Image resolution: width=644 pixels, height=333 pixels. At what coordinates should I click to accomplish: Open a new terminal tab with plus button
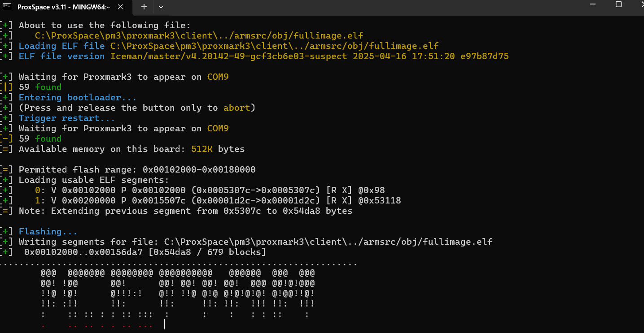(144, 7)
